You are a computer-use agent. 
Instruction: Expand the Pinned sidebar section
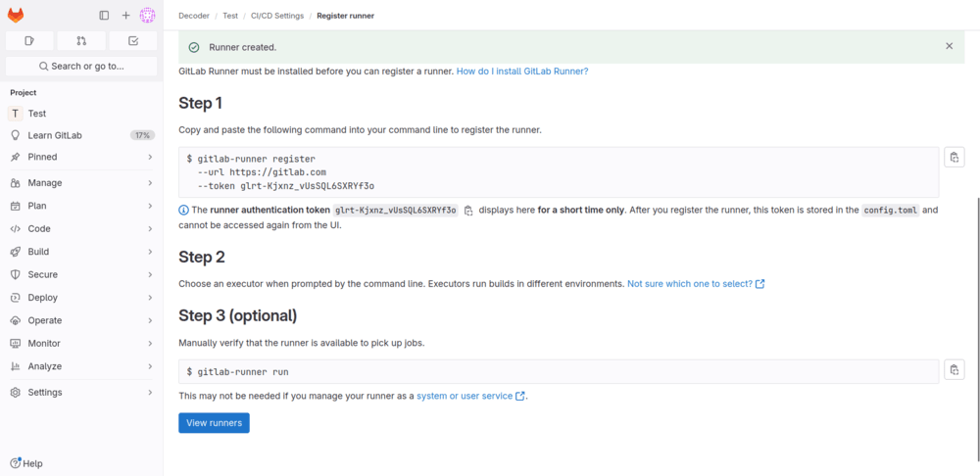tap(81, 157)
